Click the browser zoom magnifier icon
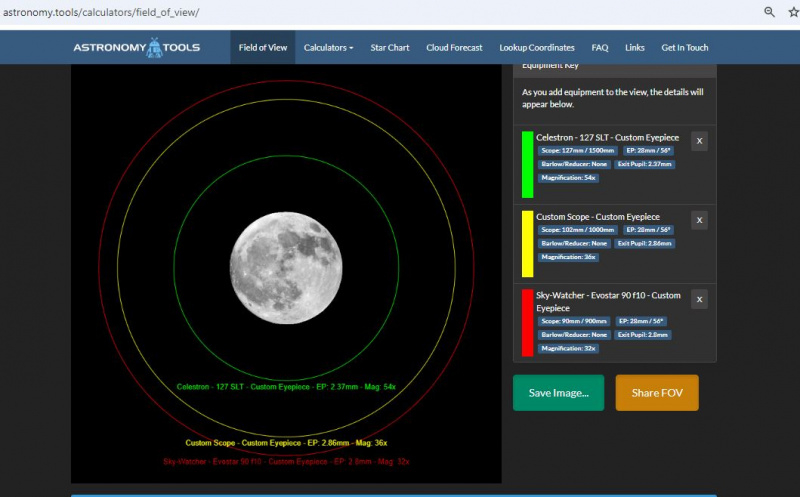The height and width of the screenshot is (497, 800). [770, 12]
